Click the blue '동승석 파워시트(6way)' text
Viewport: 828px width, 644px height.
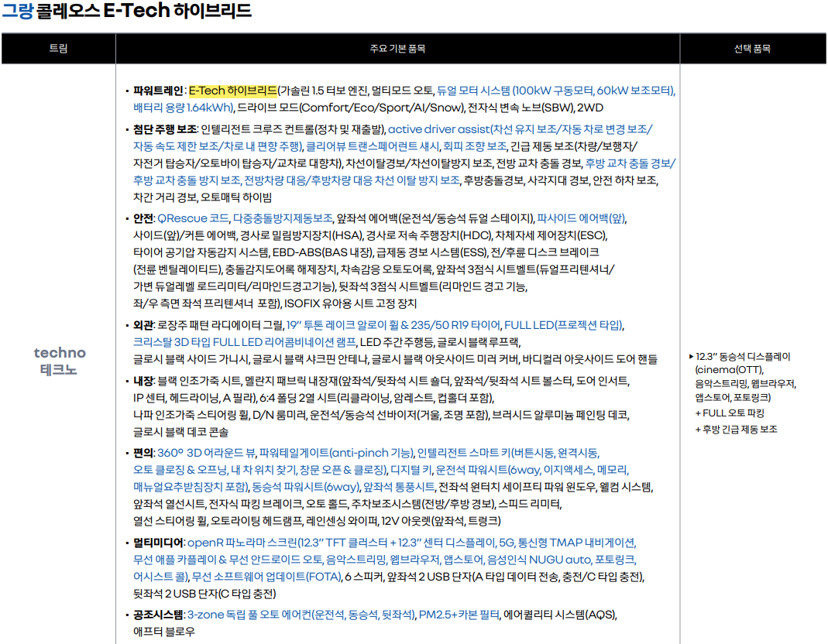tap(305, 487)
